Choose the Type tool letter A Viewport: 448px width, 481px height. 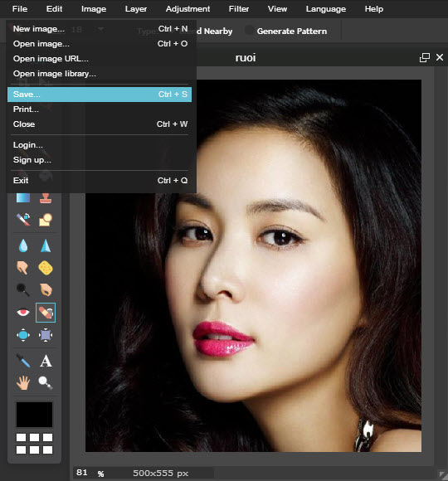46,361
